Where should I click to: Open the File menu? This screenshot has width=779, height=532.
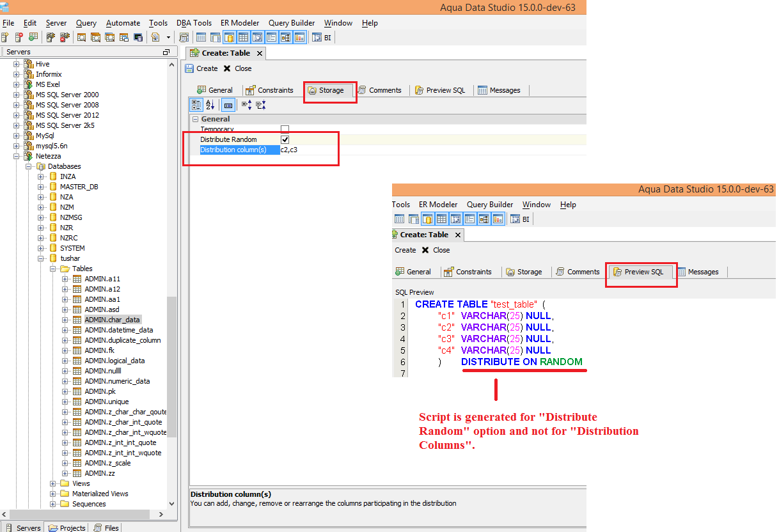pos(8,23)
